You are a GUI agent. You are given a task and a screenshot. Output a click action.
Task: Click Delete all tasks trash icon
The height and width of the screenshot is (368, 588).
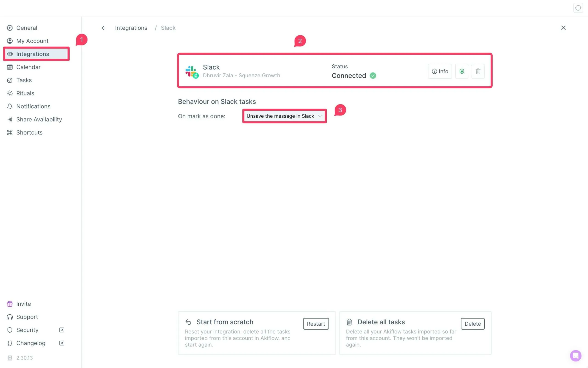click(349, 322)
